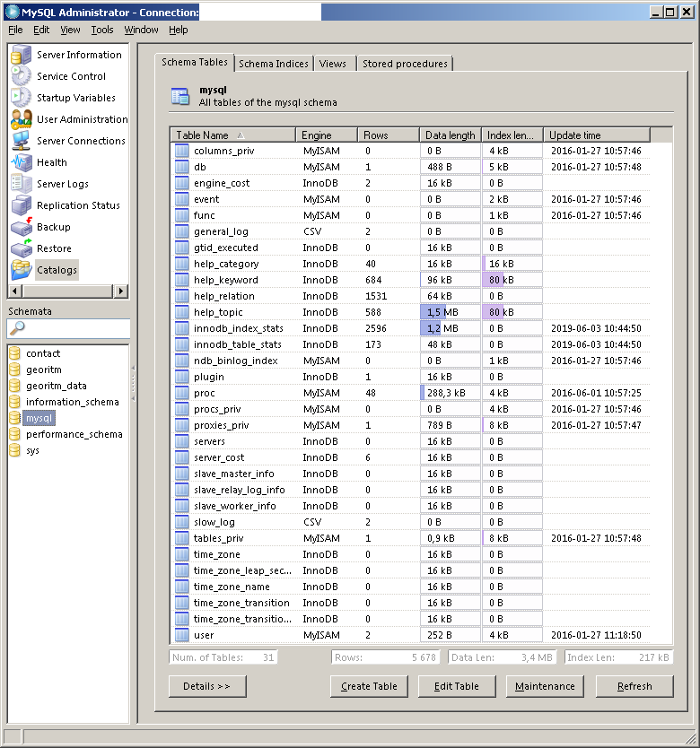Viewport: 700px width, 748px height.
Task: Select sys schema database icon
Action: (14, 450)
